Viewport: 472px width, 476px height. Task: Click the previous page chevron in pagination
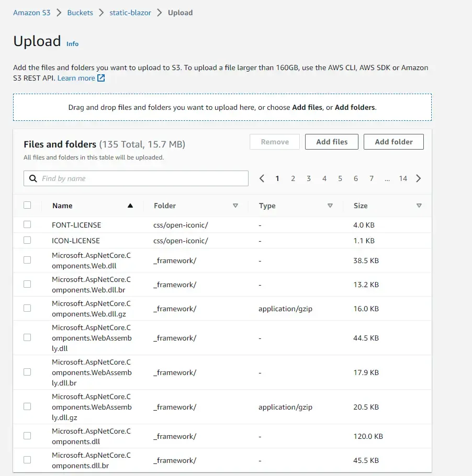(x=262, y=178)
